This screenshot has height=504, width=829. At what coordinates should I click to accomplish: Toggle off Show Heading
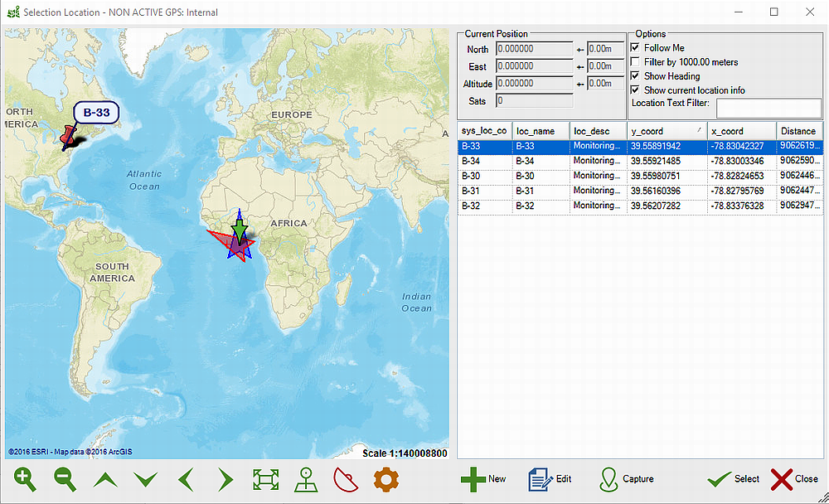tap(635, 75)
